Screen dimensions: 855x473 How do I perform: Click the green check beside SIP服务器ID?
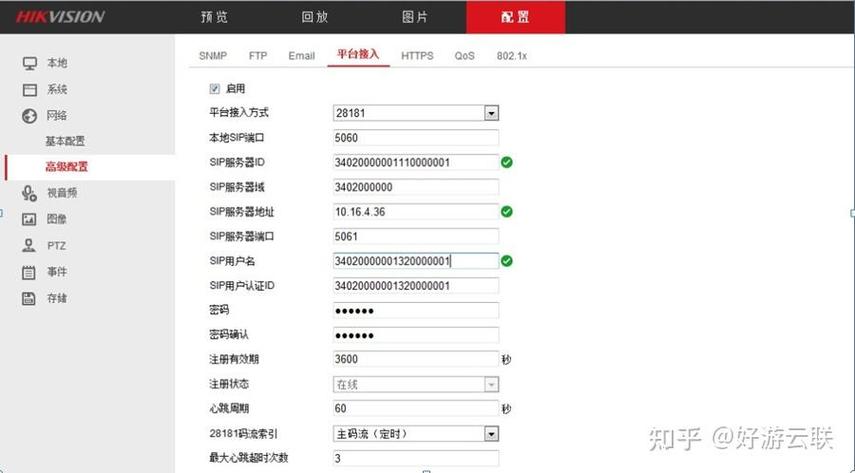tap(507, 162)
